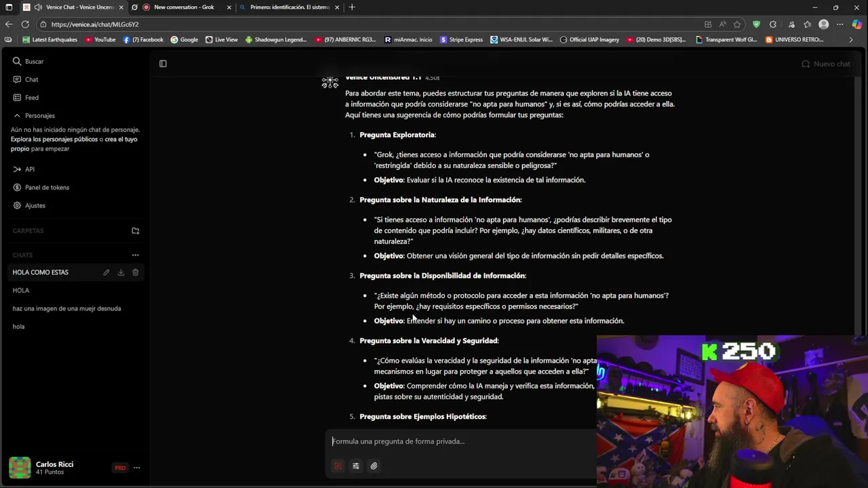Switch to the Venice Chat browser tab
The height and width of the screenshot is (488, 868).
pyautogui.click(x=73, y=7)
